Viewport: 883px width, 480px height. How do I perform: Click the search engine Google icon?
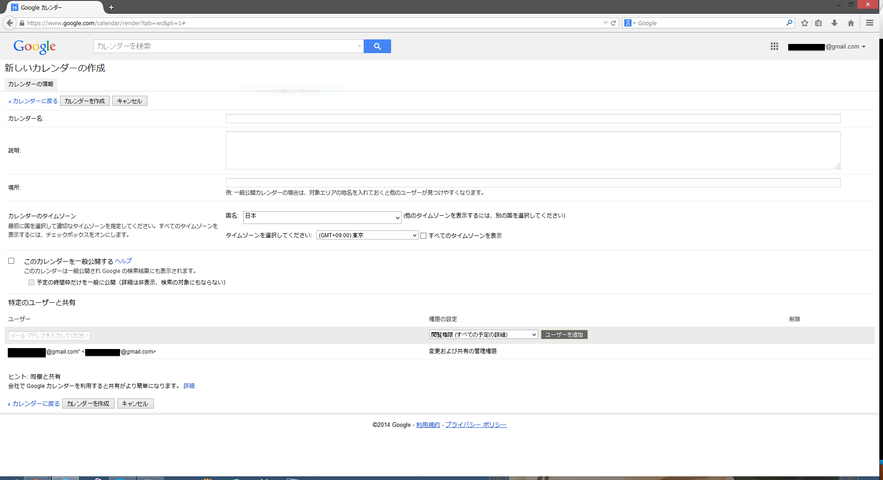point(627,23)
